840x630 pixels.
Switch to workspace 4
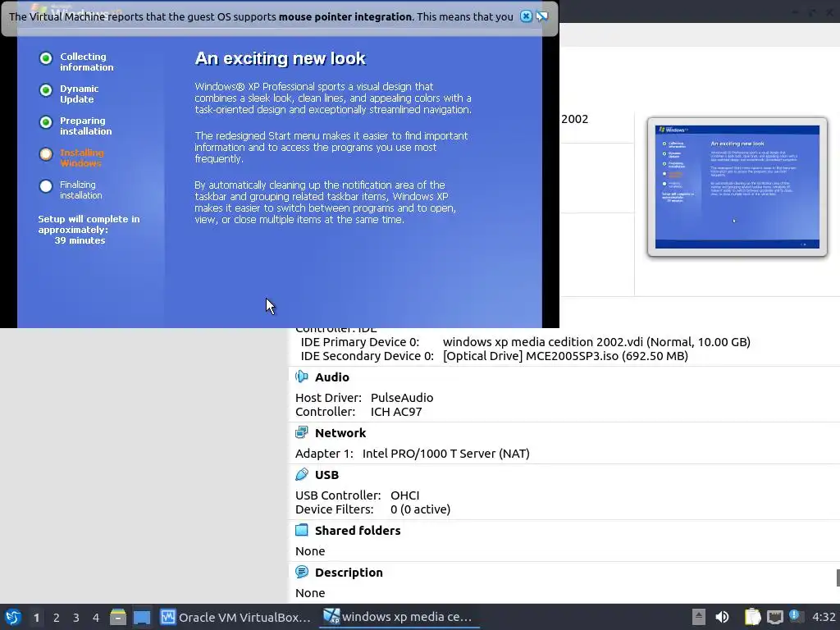(x=96, y=618)
